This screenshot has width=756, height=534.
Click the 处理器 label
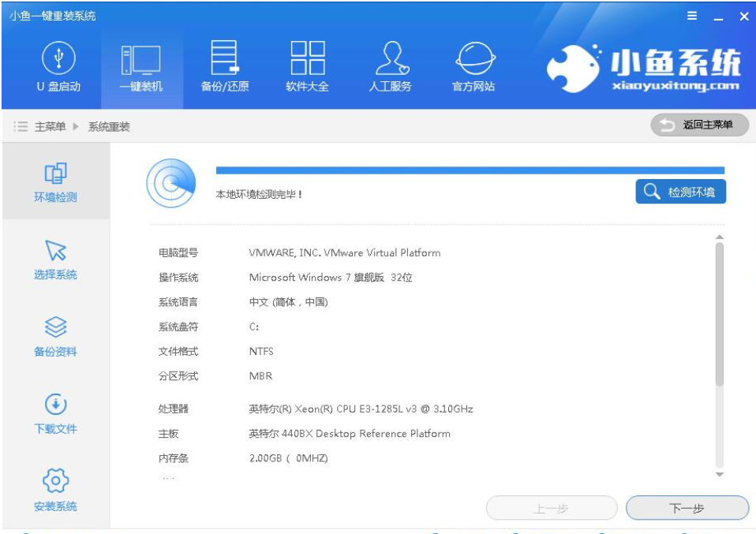pyautogui.click(x=173, y=409)
